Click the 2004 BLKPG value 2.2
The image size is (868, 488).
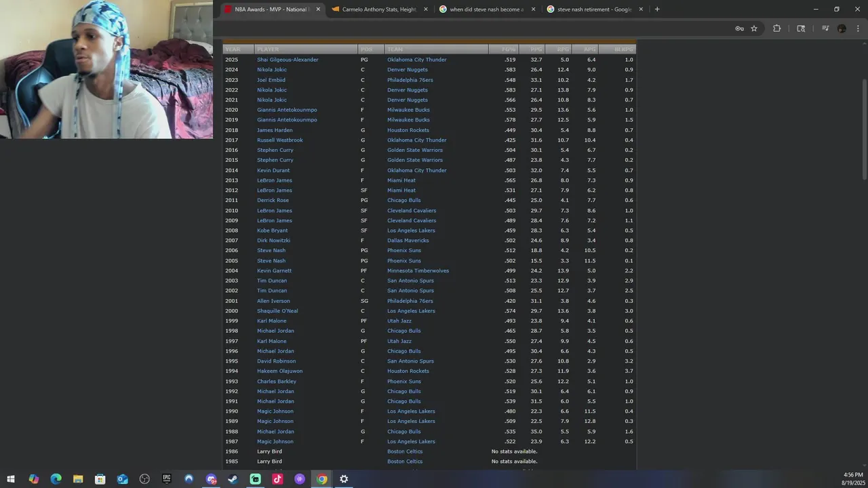coord(629,270)
